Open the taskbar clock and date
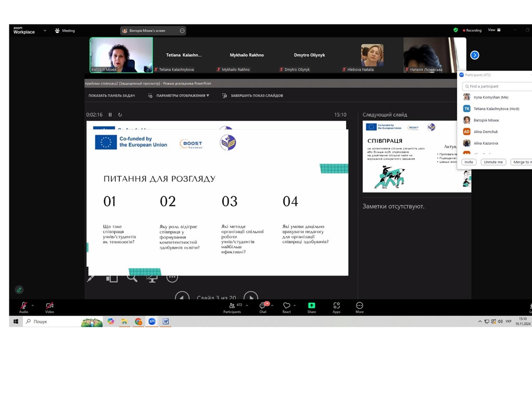The image size is (532, 399). [523, 321]
